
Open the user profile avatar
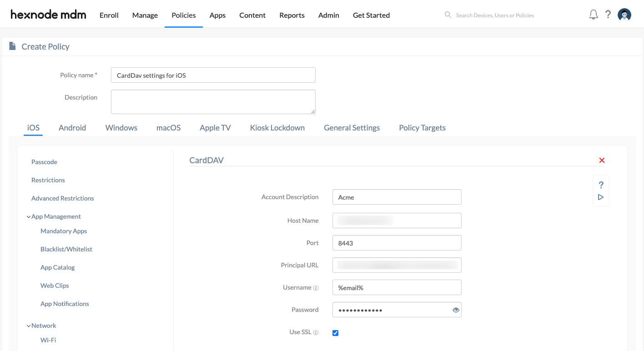click(624, 15)
